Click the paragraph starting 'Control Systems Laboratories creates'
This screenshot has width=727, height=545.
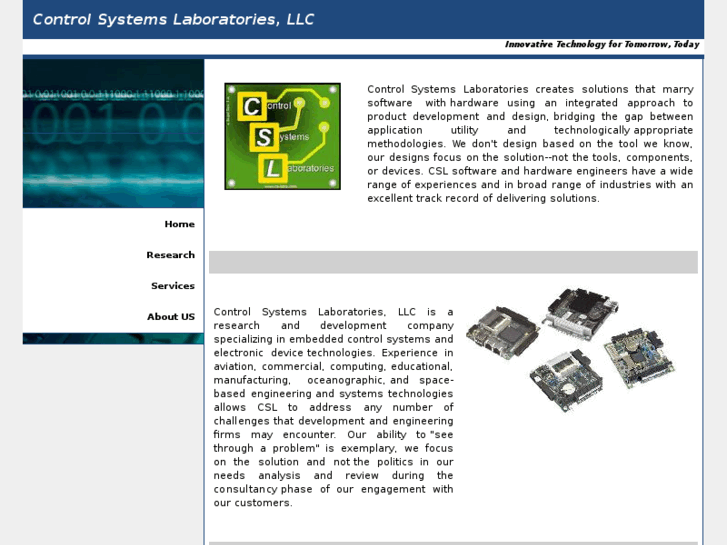click(x=530, y=144)
